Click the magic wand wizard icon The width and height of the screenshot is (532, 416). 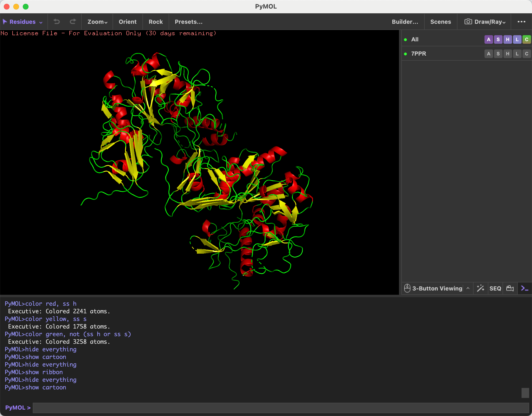(x=480, y=288)
